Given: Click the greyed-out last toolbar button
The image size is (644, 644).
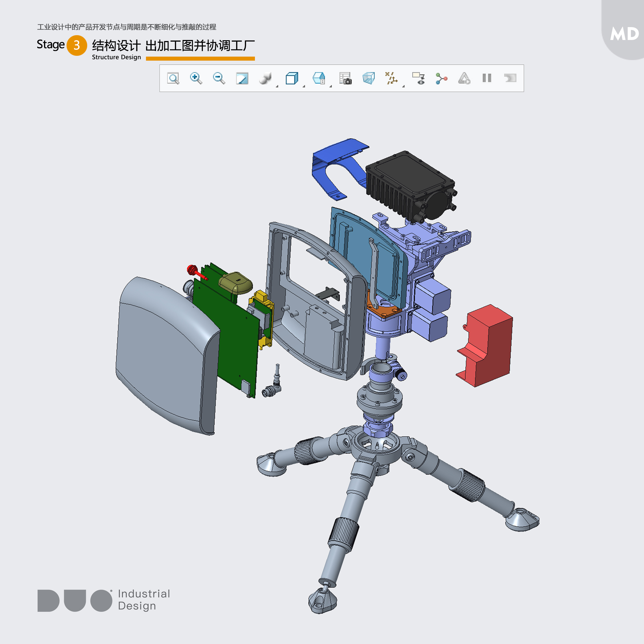Looking at the screenshot, I should click(x=510, y=79).
